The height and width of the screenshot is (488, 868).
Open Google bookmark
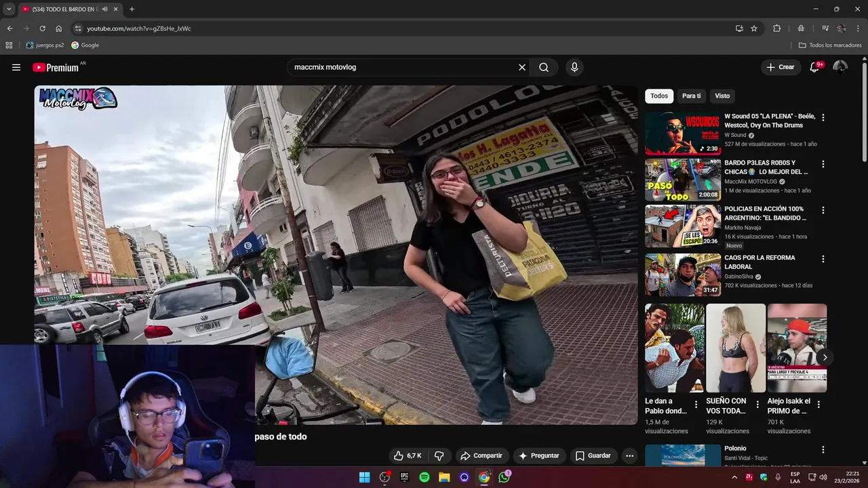point(85,45)
